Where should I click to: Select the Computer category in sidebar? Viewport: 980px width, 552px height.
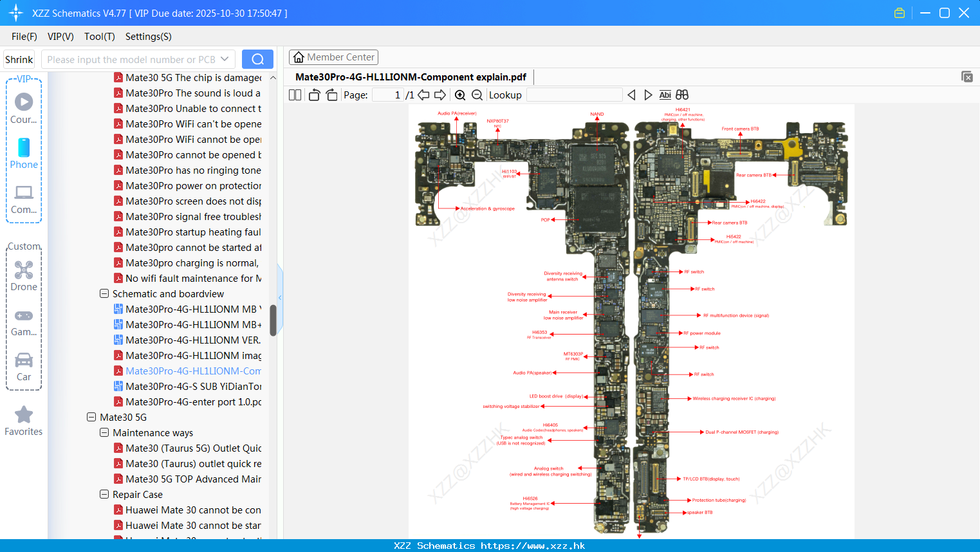tap(24, 199)
